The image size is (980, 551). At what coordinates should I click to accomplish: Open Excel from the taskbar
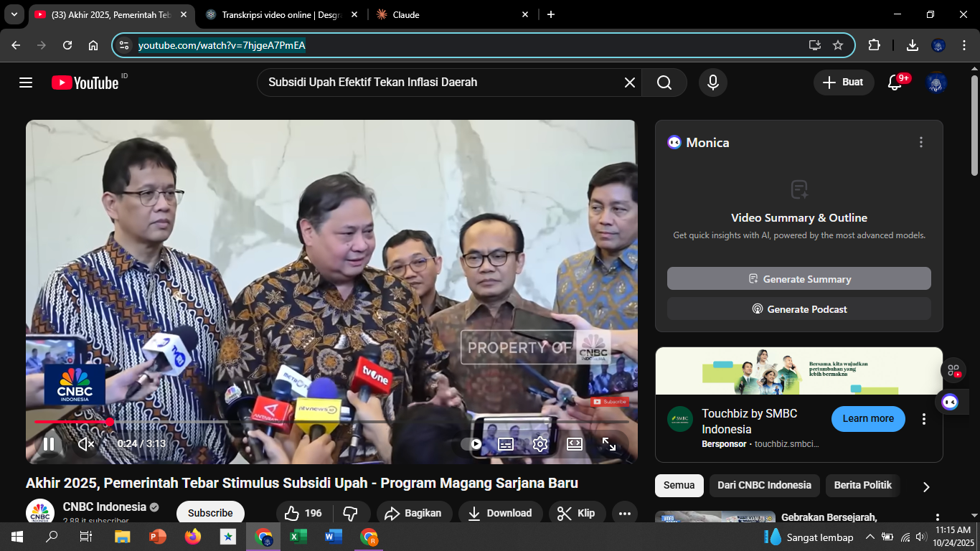click(x=298, y=537)
